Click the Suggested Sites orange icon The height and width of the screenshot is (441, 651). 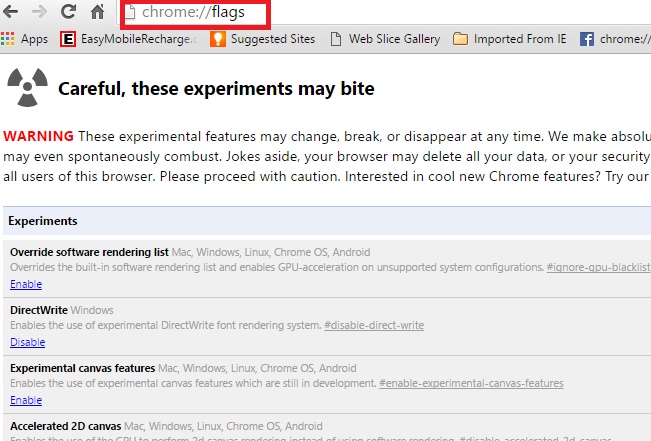(x=216, y=39)
